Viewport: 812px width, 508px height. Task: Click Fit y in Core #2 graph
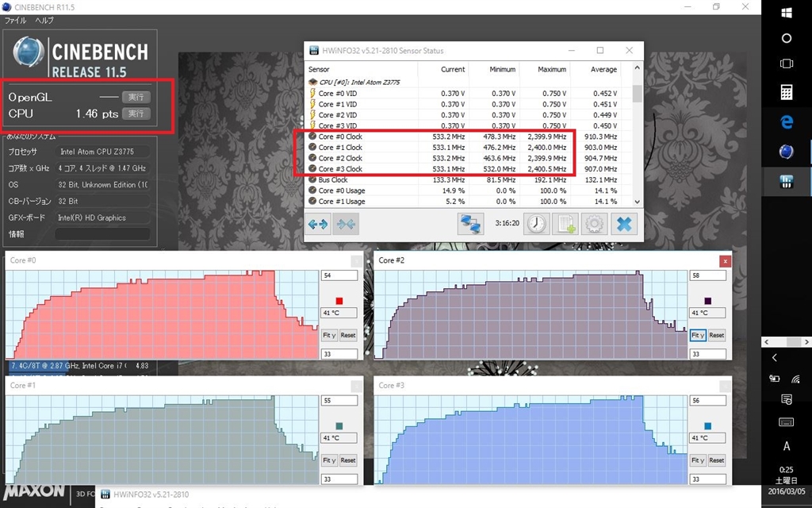[698, 335]
